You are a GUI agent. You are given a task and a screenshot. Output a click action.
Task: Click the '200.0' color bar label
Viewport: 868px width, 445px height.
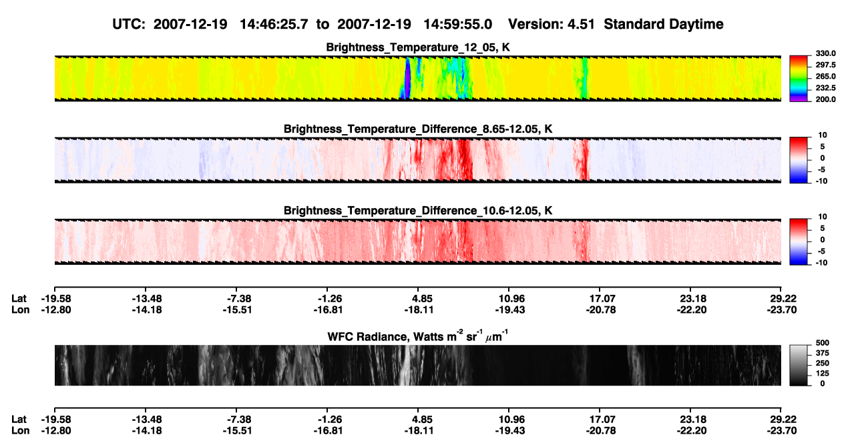tap(825, 99)
